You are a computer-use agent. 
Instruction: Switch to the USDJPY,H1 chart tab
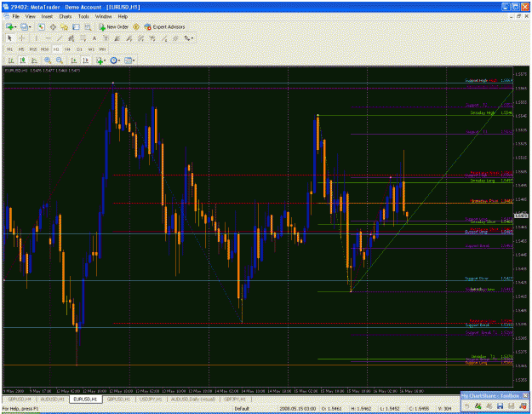coord(151,399)
